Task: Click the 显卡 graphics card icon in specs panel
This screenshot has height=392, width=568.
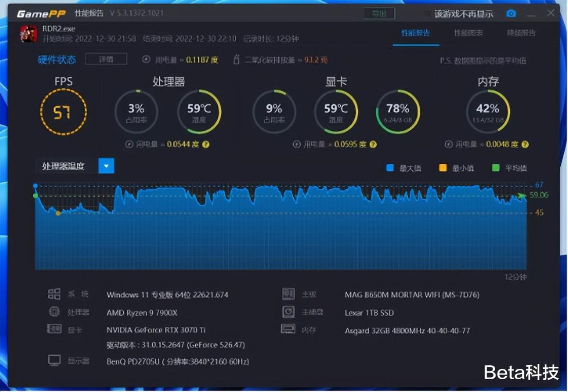Action: 54,330
